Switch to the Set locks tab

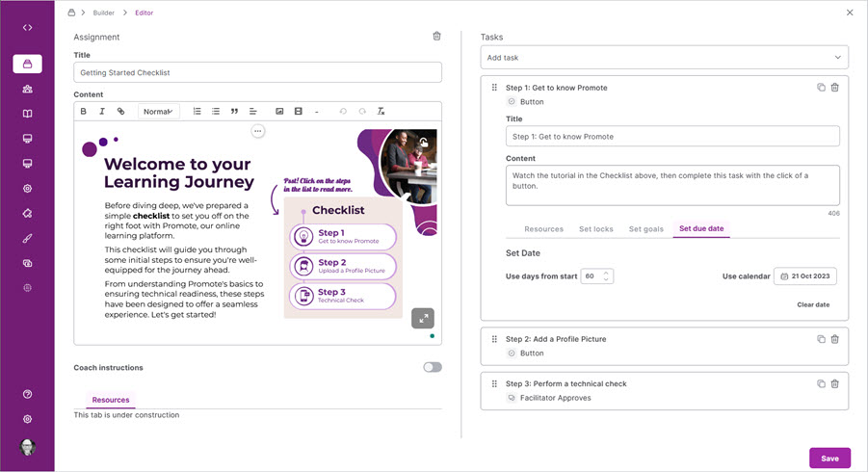point(595,229)
